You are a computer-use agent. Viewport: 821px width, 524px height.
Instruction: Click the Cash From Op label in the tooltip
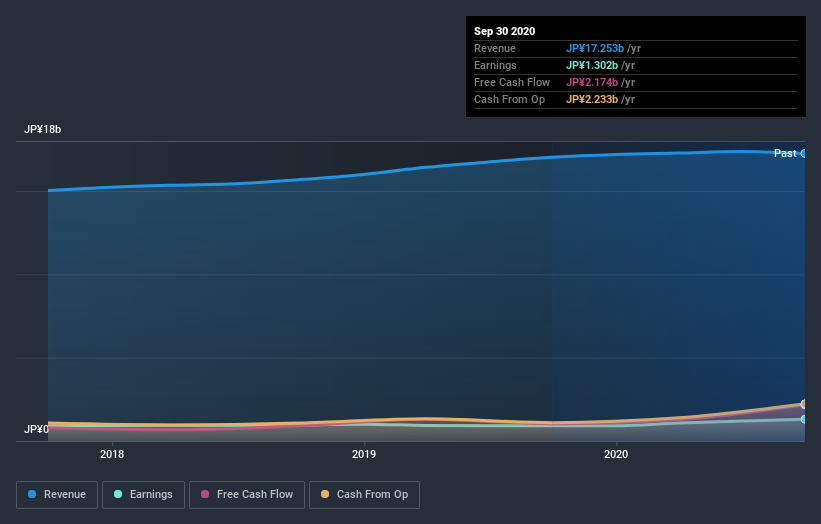(x=509, y=99)
